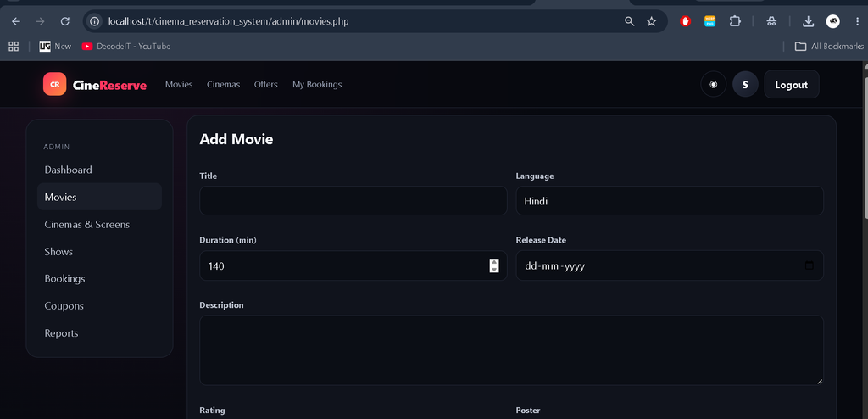The height and width of the screenshot is (419, 868).
Task: Click the zoom magnifier icon in address bar
Action: tap(630, 21)
